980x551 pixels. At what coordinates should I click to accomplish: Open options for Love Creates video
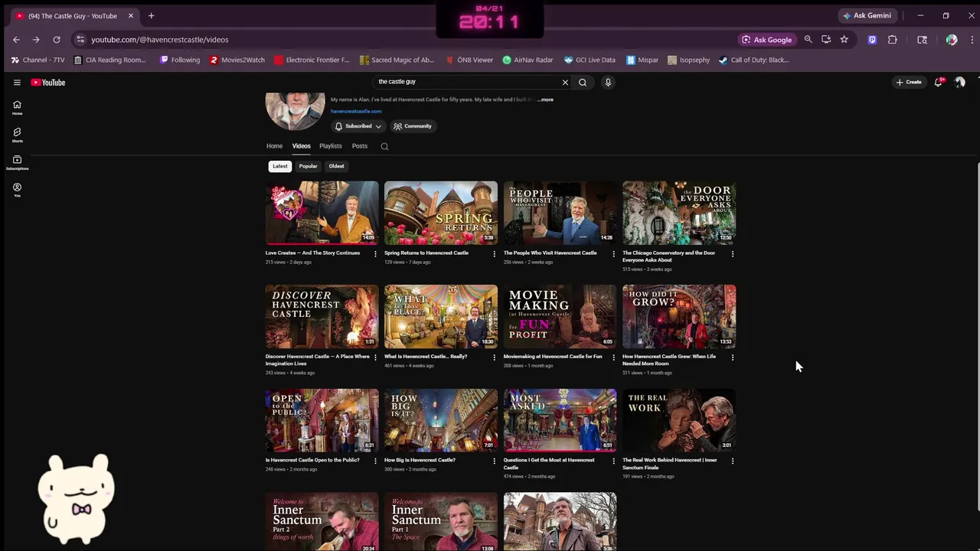coord(375,253)
